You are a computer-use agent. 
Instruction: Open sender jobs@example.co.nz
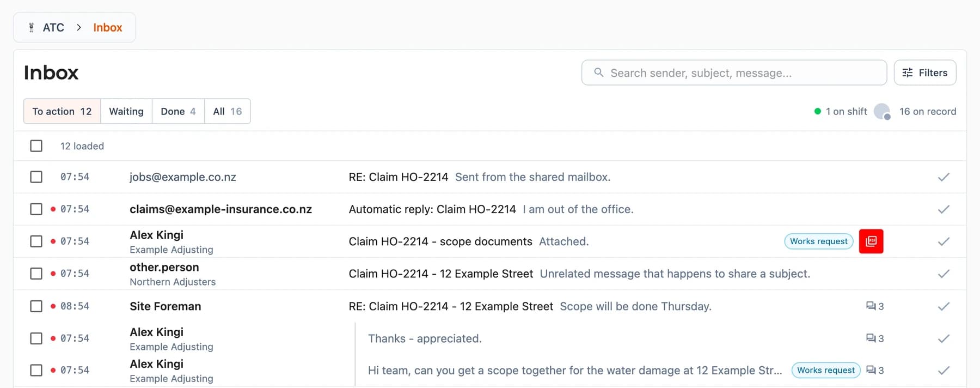(183, 177)
